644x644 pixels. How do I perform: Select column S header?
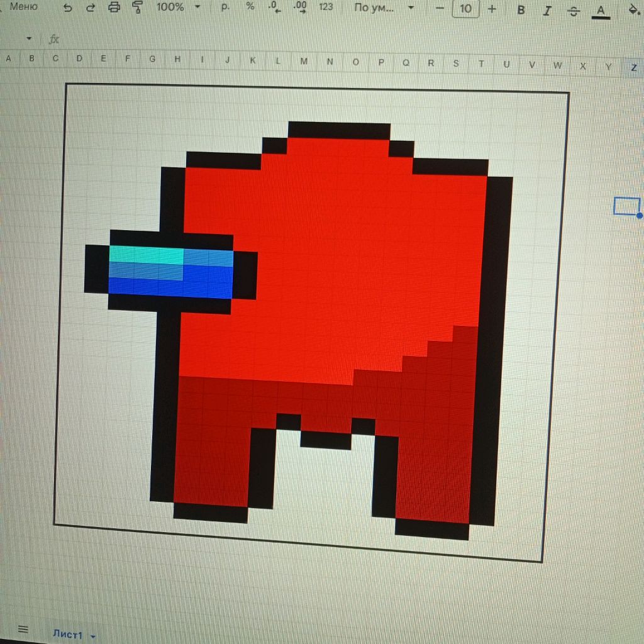(456, 64)
